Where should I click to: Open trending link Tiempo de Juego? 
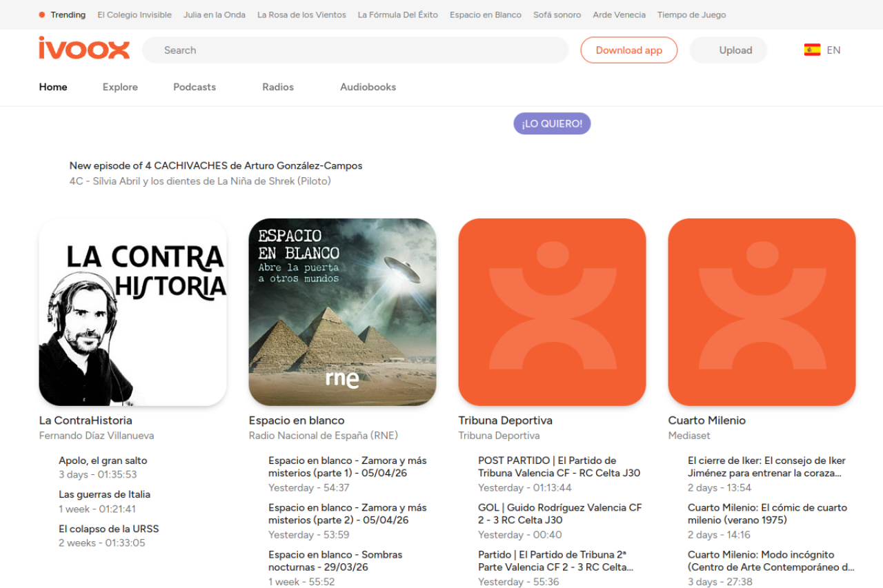point(691,14)
